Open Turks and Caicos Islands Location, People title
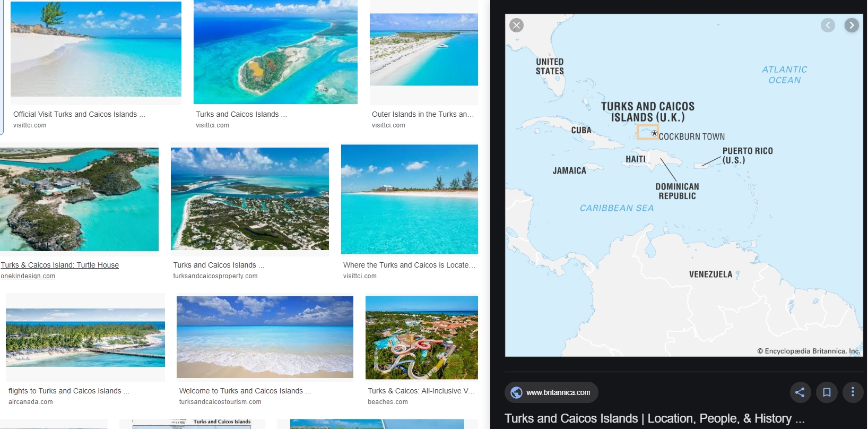The width and height of the screenshot is (868, 429). coord(654,418)
